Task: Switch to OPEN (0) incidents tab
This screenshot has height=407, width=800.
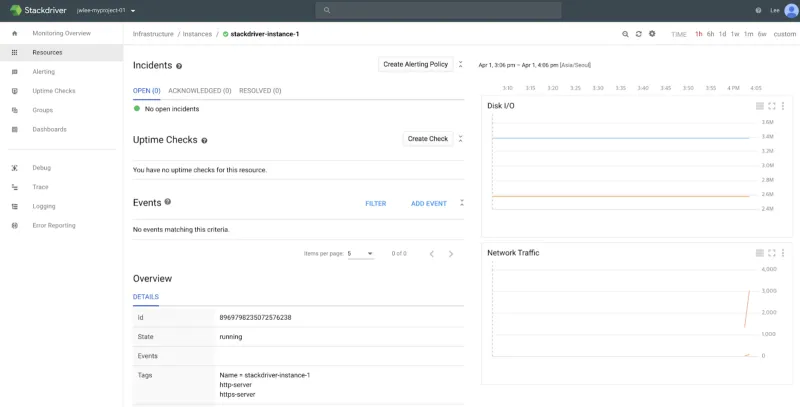Action: click(146, 91)
